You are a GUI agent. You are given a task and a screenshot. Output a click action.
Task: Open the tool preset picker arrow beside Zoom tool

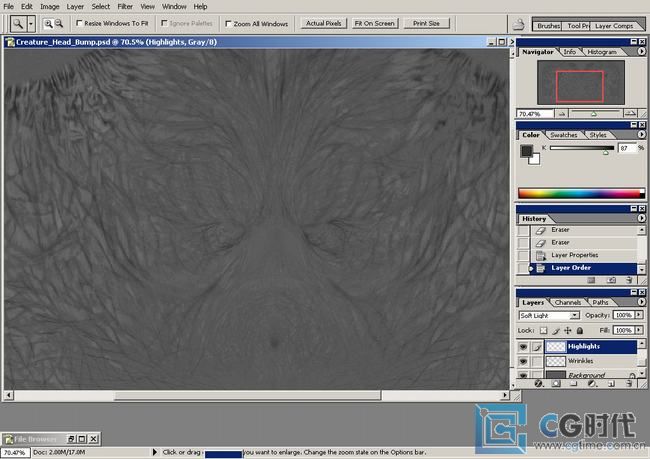pos(31,24)
